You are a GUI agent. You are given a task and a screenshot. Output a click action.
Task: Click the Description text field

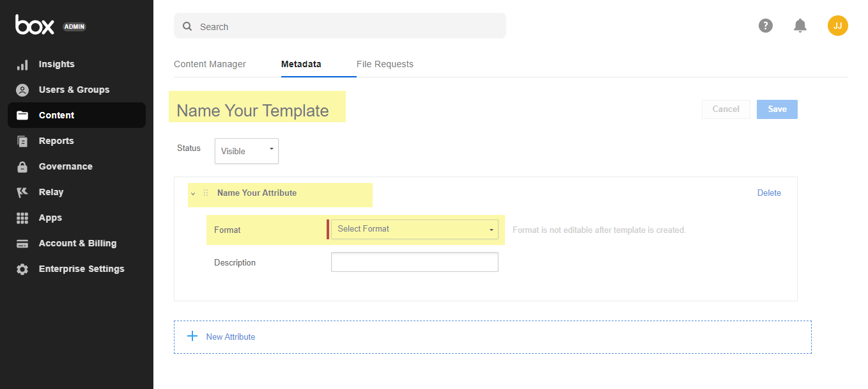point(415,262)
